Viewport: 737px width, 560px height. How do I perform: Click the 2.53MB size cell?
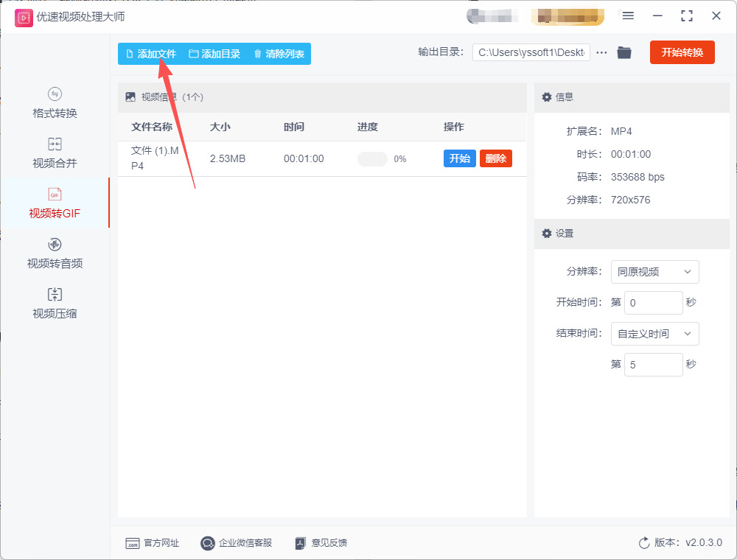click(x=228, y=159)
